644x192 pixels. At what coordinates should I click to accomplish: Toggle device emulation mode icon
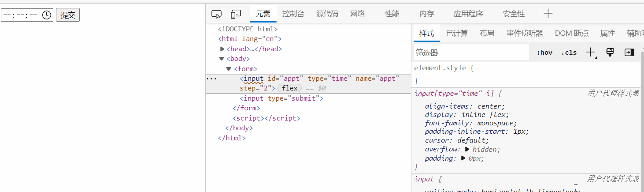pyautogui.click(x=236, y=14)
